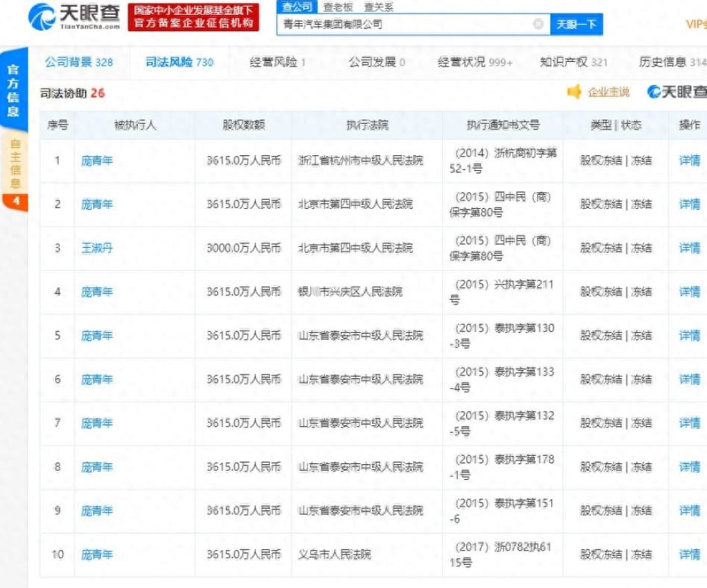Image resolution: width=707 pixels, height=588 pixels.
Task: Click the red official credit agency banner
Action: coord(193,16)
